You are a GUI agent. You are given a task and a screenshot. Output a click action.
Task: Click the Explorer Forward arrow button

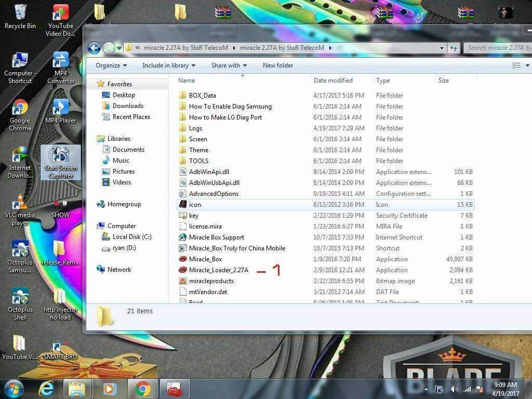109,48
